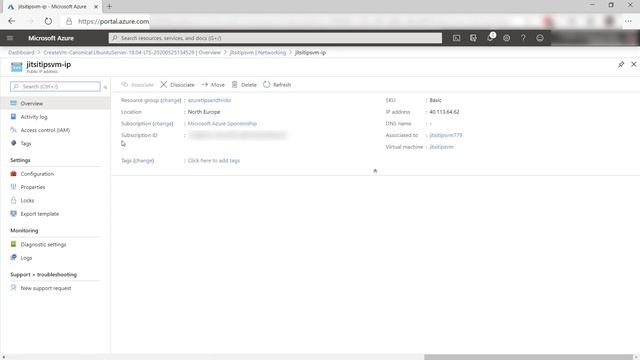Open the CreateVm deployment Overview breadcrumb

point(132,53)
